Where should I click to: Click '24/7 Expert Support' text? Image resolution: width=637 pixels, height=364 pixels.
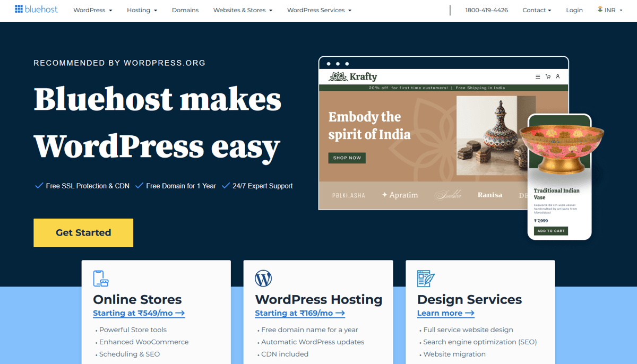pos(263,186)
